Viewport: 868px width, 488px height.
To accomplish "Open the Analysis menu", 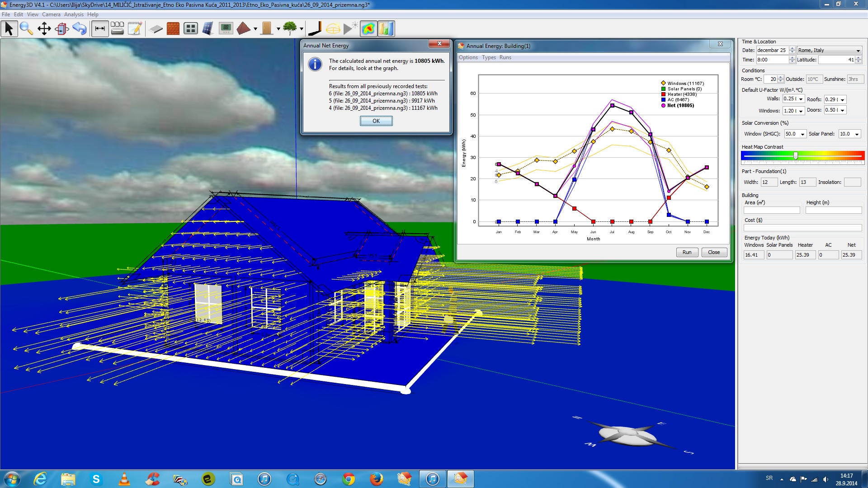I will tap(74, 14).
